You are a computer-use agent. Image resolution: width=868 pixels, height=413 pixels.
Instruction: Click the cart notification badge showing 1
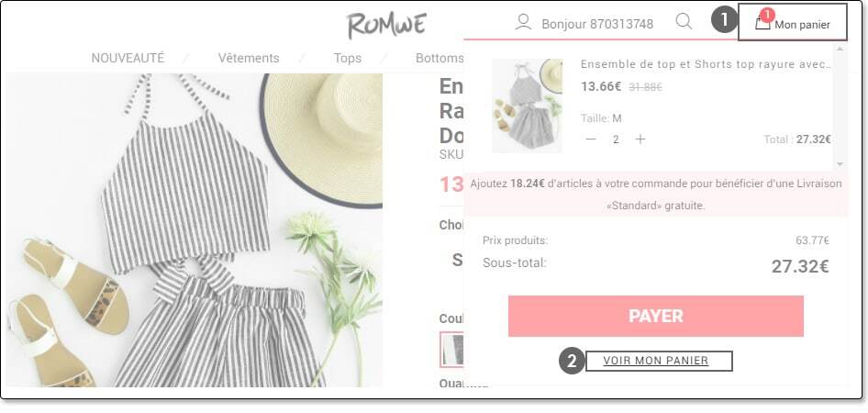coord(767,15)
